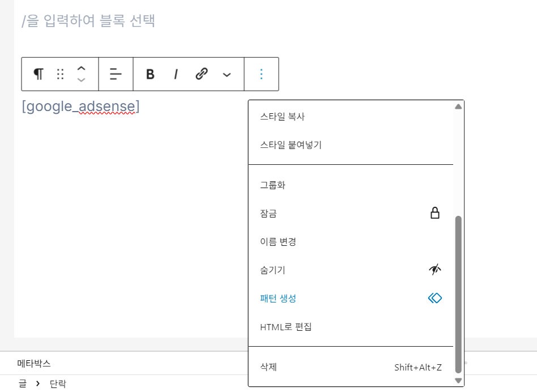Insert a link using the link icon
This screenshot has height=392, width=537.
202,74
